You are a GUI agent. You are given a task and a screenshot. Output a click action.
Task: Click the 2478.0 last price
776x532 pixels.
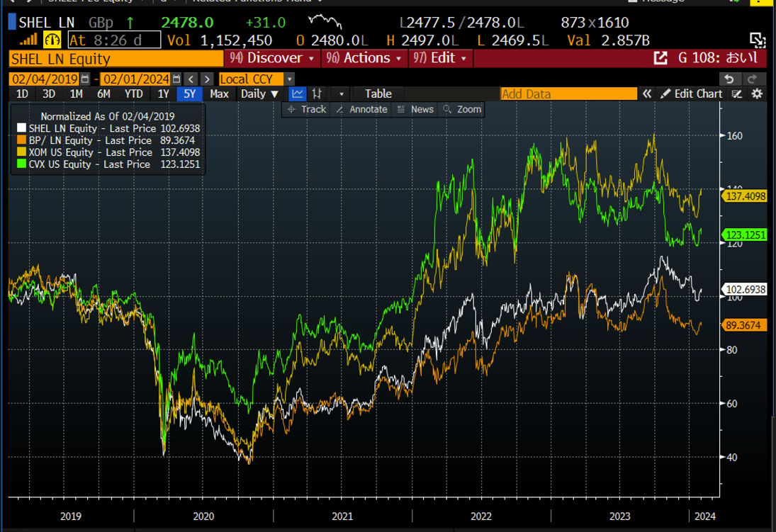(187, 22)
